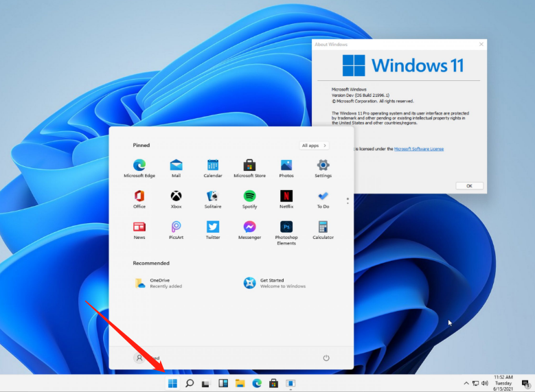Launch Netflix from pinned apps
The image size is (535, 392).
click(x=286, y=199)
